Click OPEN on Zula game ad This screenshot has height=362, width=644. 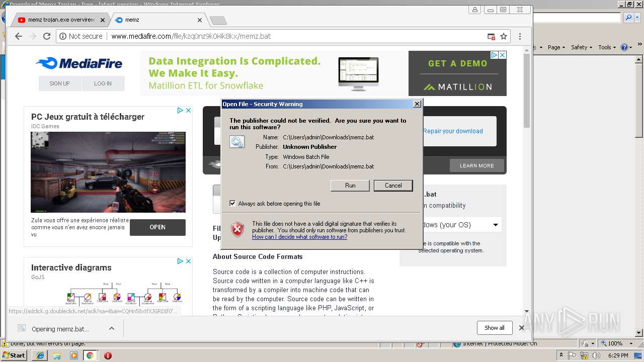pyautogui.click(x=157, y=227)
